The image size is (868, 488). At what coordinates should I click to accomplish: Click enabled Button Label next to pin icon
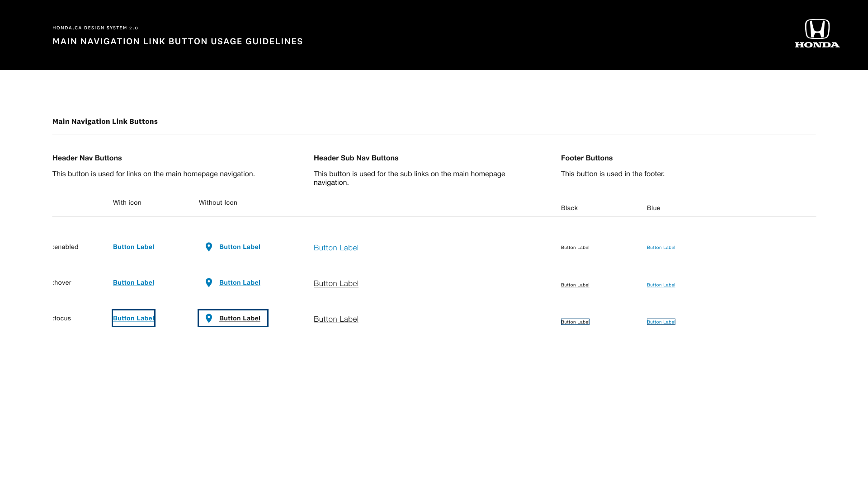[240, 247]
